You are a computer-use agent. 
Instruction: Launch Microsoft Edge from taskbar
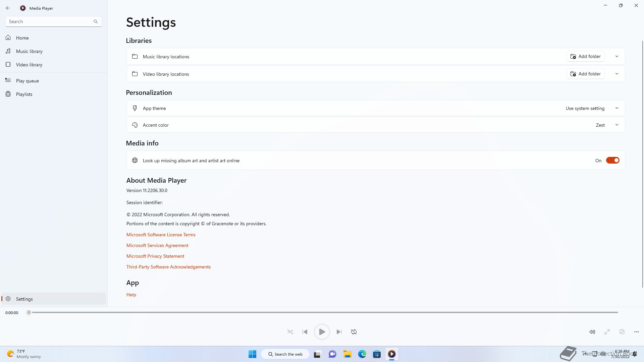[362, 354]
